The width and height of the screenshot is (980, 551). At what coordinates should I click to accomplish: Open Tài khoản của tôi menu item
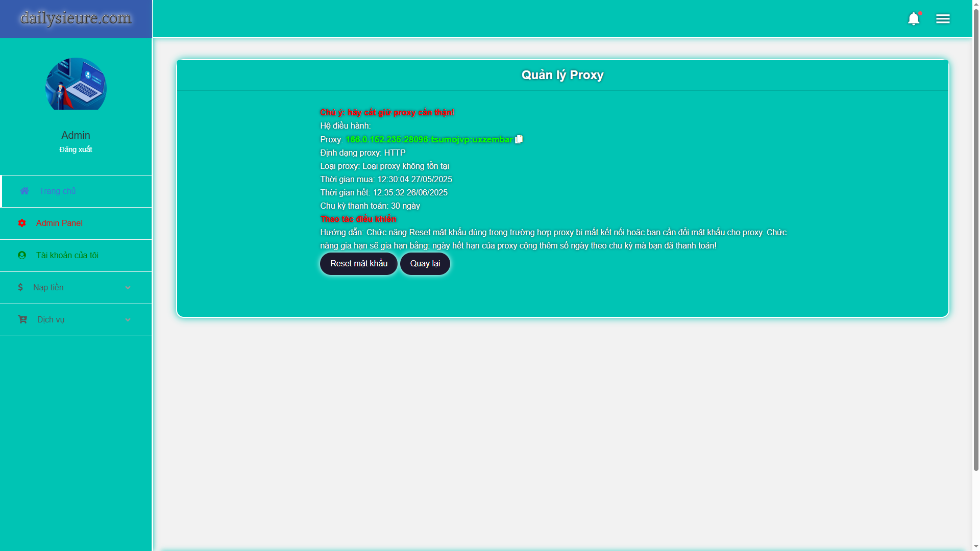[76, 256]
